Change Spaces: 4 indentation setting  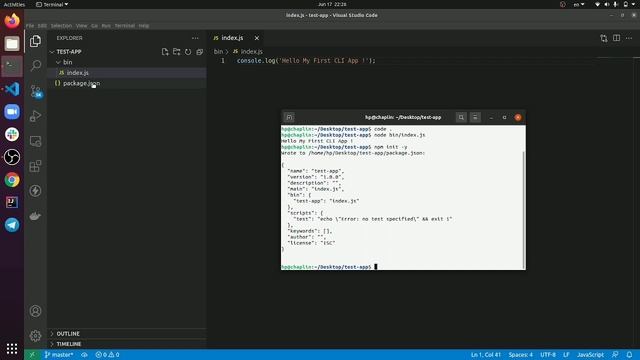click(520, 355)
